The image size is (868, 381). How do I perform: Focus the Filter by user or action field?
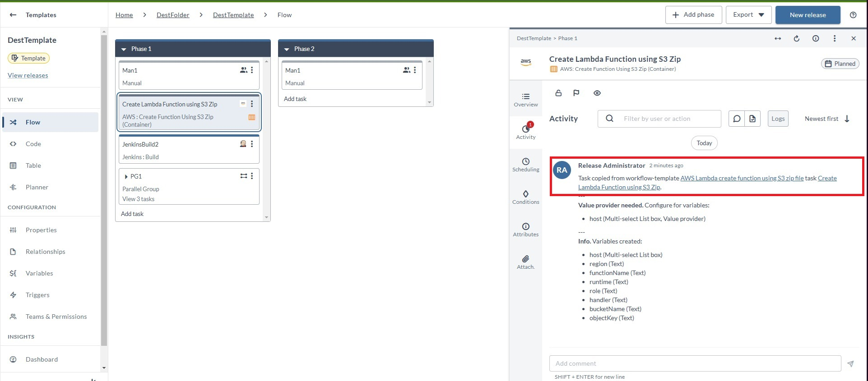point(659,119)
